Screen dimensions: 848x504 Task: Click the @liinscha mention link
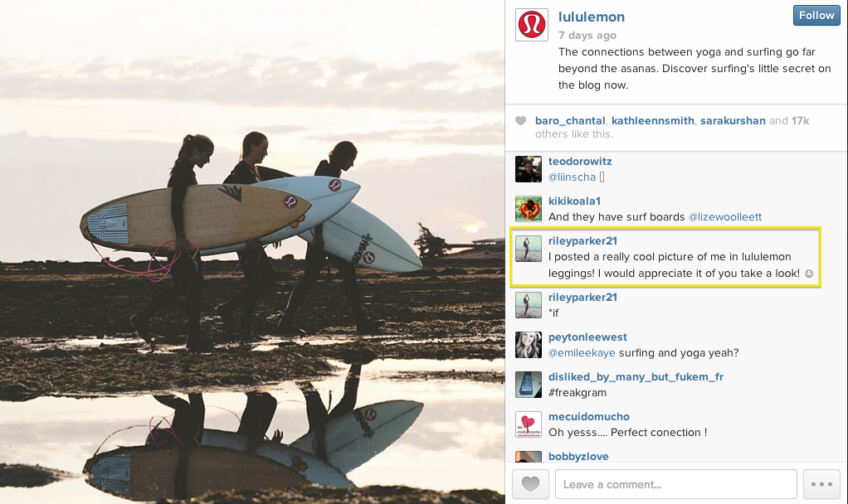(x=572, y=177)
